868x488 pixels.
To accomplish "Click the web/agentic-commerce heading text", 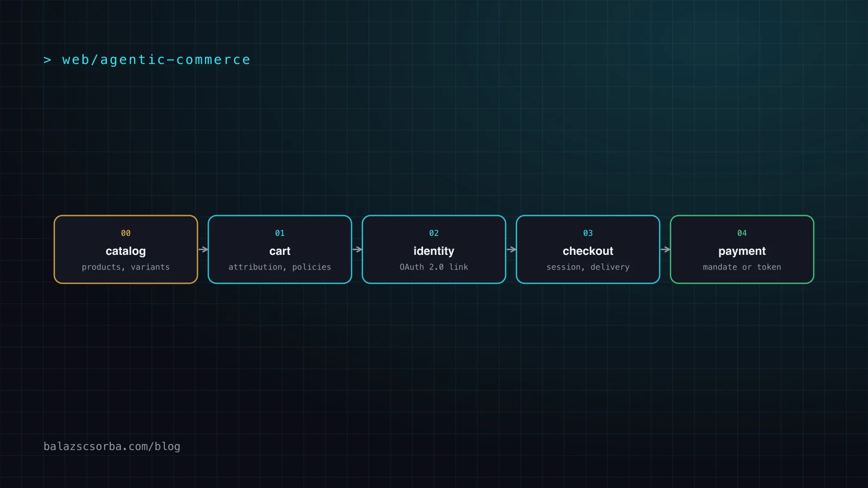I will (156, 60).
